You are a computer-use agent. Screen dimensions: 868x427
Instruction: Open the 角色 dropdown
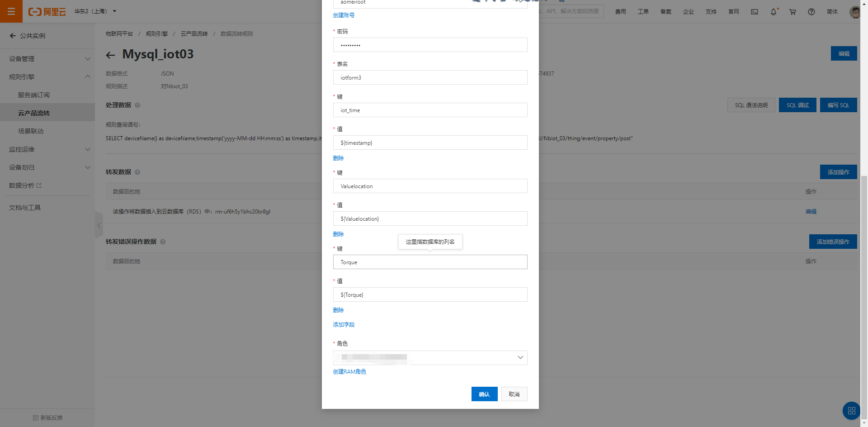point(430,358)
